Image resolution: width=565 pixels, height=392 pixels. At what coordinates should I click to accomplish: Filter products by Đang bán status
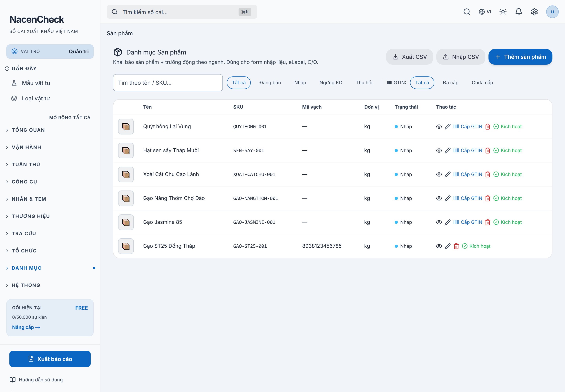pos(270,83)
